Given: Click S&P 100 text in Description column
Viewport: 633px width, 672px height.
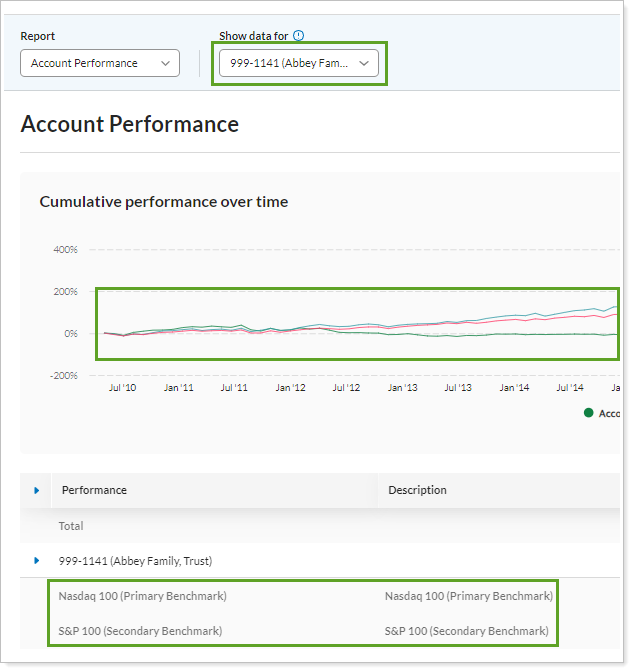Looking at the screenshot, I should pos(466,631).
